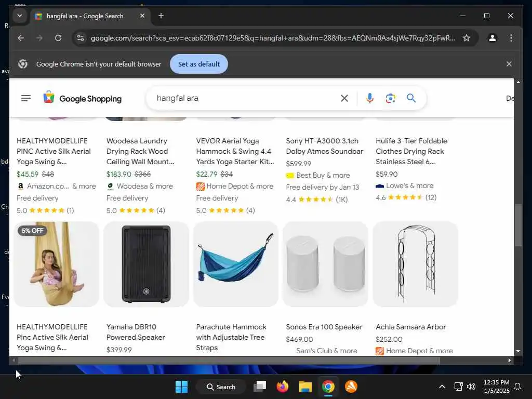Open Achla Samsara Arbor title
Image resolution: width=532 pixels, height=399 pixels.
click(410, 327)
